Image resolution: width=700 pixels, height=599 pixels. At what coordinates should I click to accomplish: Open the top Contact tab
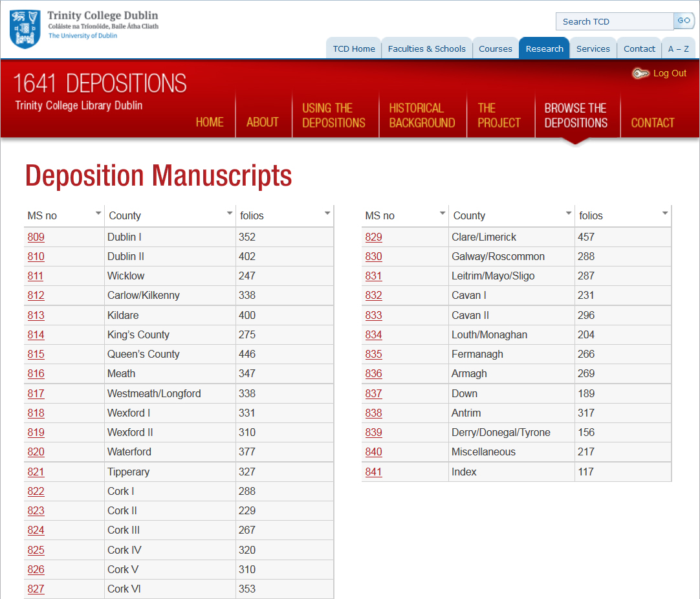(x=639, y=49)
